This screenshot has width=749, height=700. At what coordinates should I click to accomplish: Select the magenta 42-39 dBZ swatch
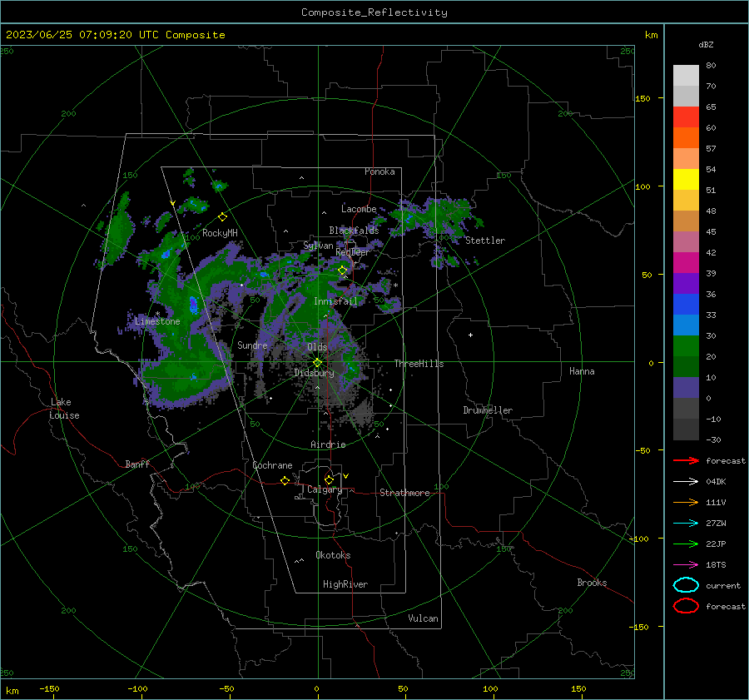pos(686,263)
